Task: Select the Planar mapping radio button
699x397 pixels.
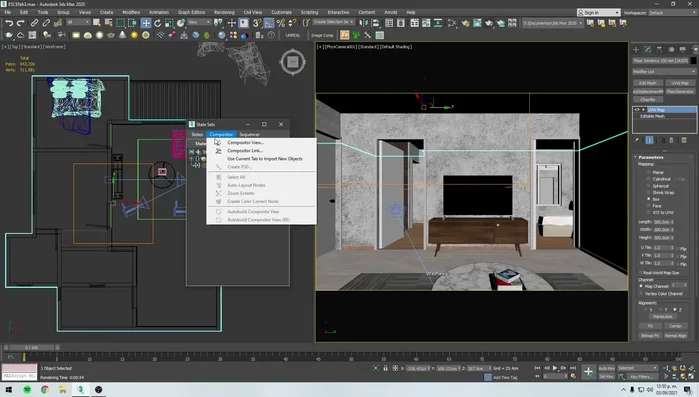Action: click(648, 172)
